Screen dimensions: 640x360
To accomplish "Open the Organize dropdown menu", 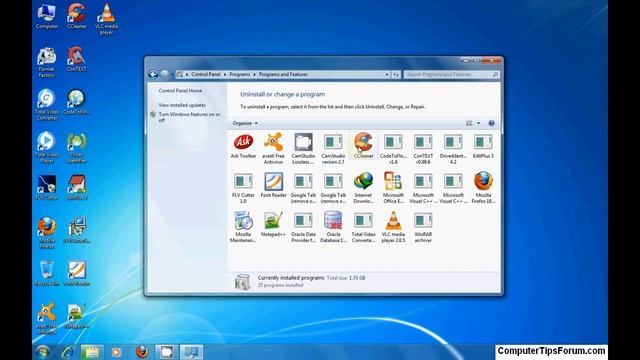I will click(245, 123).
